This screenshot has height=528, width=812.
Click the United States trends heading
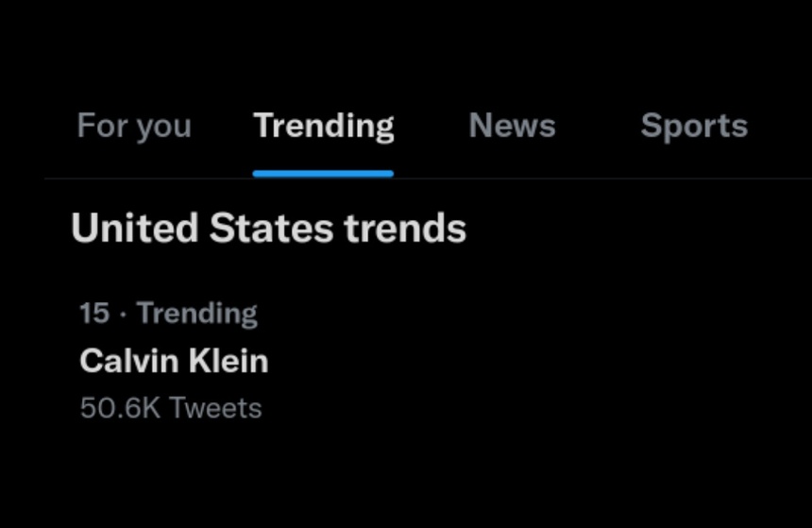tap(268, 229)
